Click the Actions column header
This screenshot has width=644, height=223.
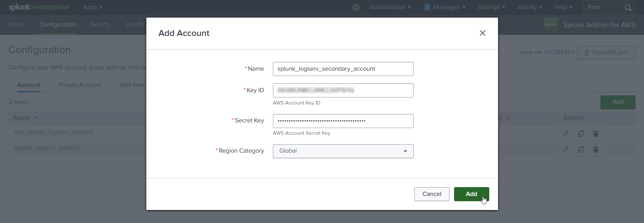(573, 118)
